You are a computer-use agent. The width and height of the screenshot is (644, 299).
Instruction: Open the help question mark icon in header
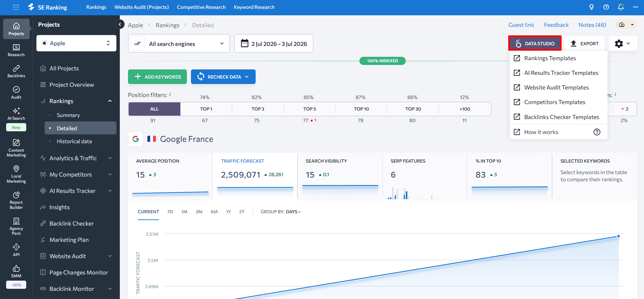tap(606, 7)
